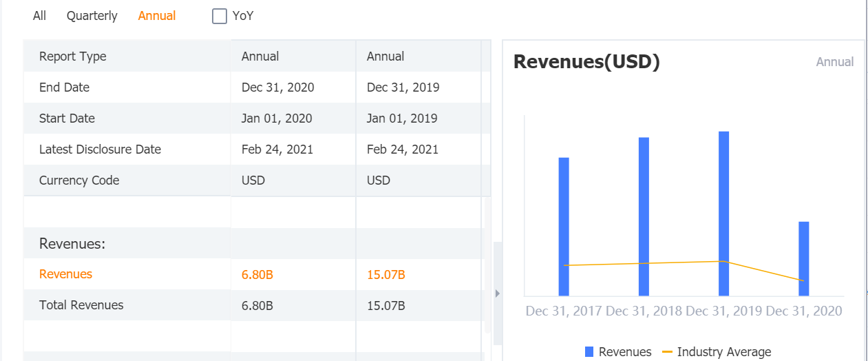Image resolution: width=868 pixels, height=361 pixels.
Task: Enable the YoY checkbox
Action: [x=220, y=16]
